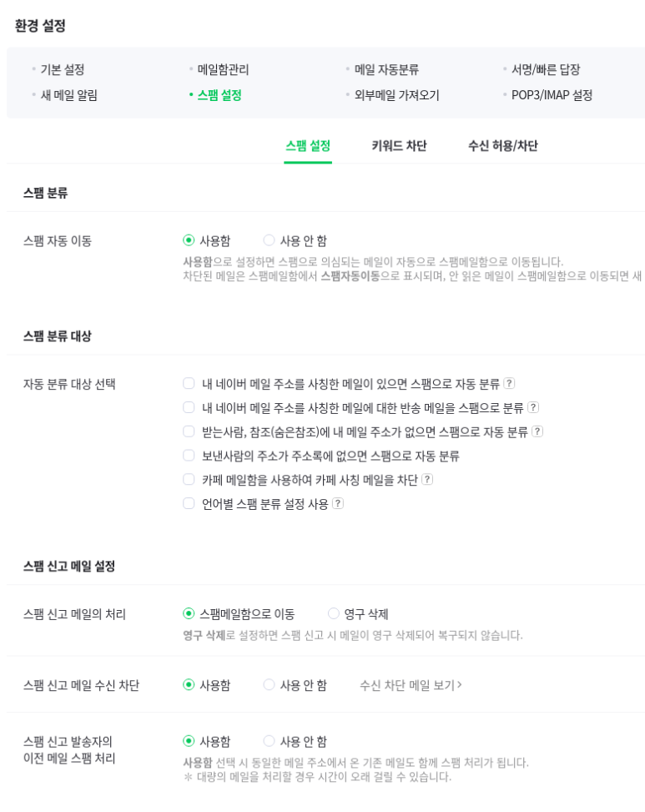
Task: Switch to 키워드 차단 tab
Action: 399,146
